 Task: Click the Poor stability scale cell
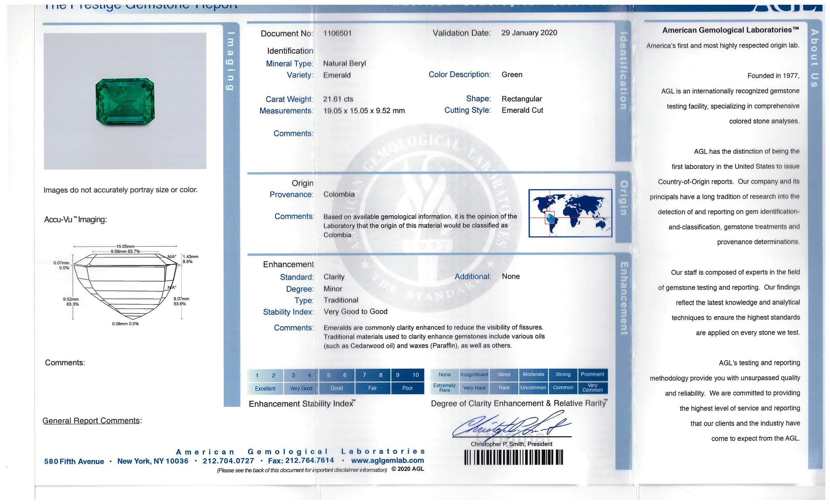pyautogui.click(x=407, y=388)
